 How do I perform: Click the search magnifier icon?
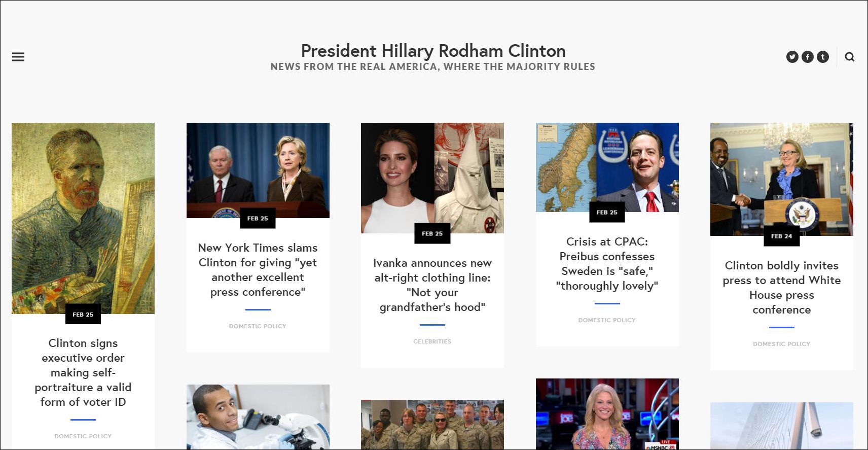pos(850,57)
